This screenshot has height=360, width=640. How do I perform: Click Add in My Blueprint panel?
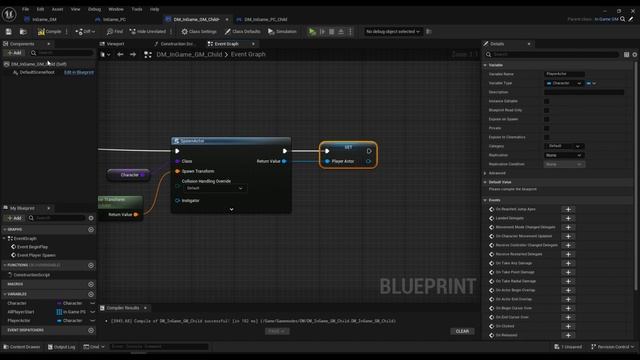click(14, 218)
